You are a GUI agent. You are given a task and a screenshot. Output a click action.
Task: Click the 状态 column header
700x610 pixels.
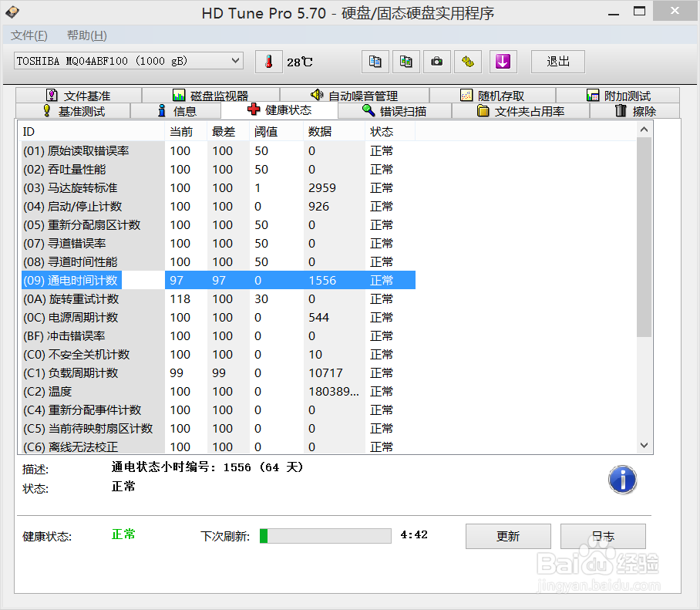(390, 132)
